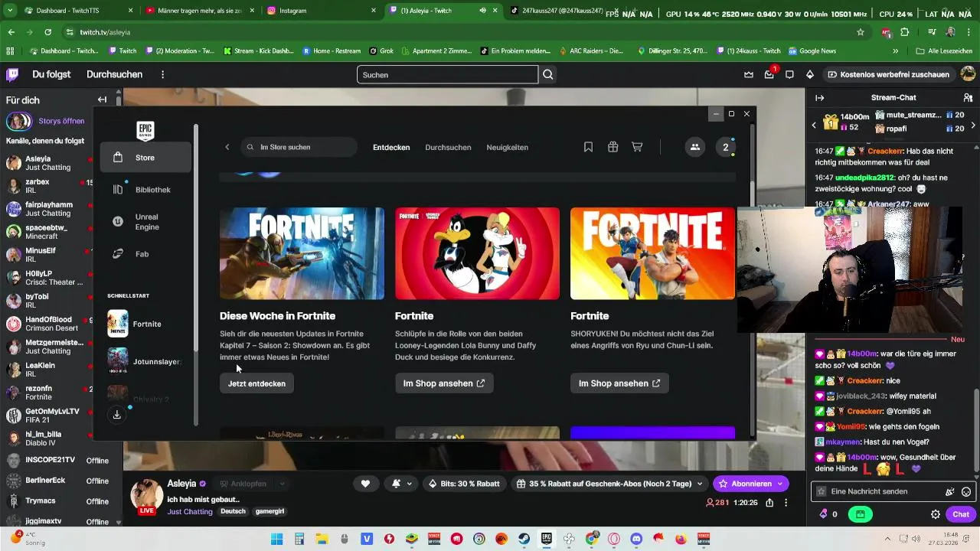This screenshot has width=980, height=551.
Task: Open Windows Start menu button
Action: click(x=276, y=539)
